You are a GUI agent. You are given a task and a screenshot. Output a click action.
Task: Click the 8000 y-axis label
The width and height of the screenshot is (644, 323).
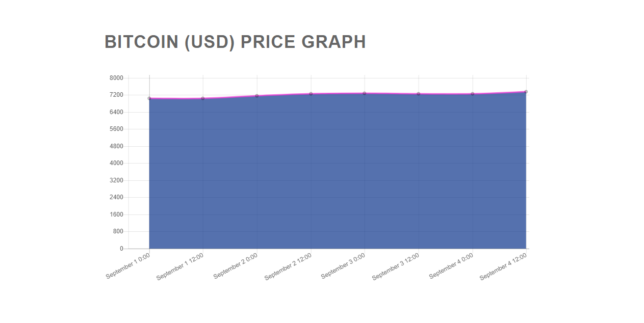pos(116,78)
